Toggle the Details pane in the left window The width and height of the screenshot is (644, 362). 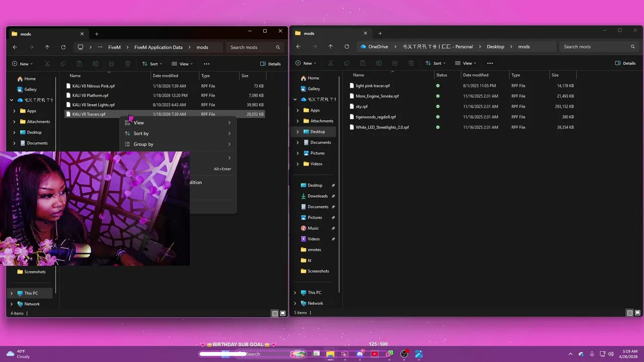(271, 64)
